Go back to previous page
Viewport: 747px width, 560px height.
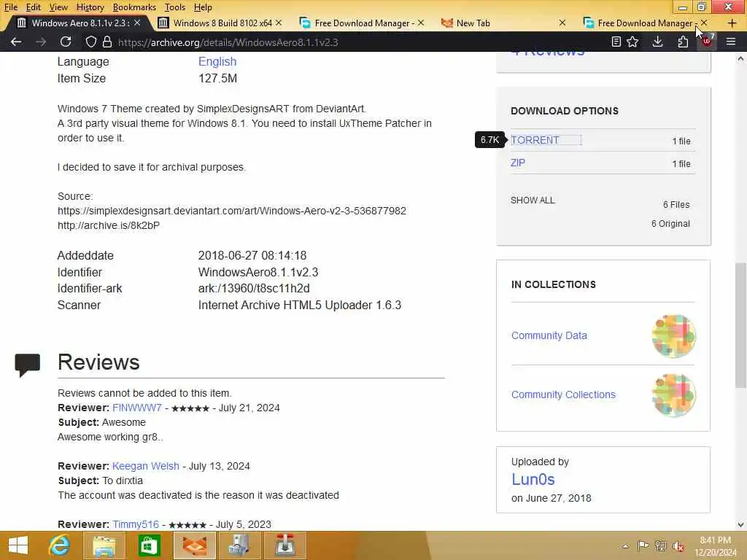pos(16,42)
